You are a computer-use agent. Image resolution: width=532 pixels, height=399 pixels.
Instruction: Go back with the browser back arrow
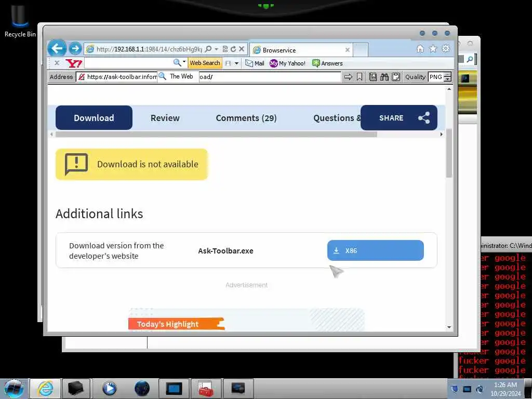57,48
